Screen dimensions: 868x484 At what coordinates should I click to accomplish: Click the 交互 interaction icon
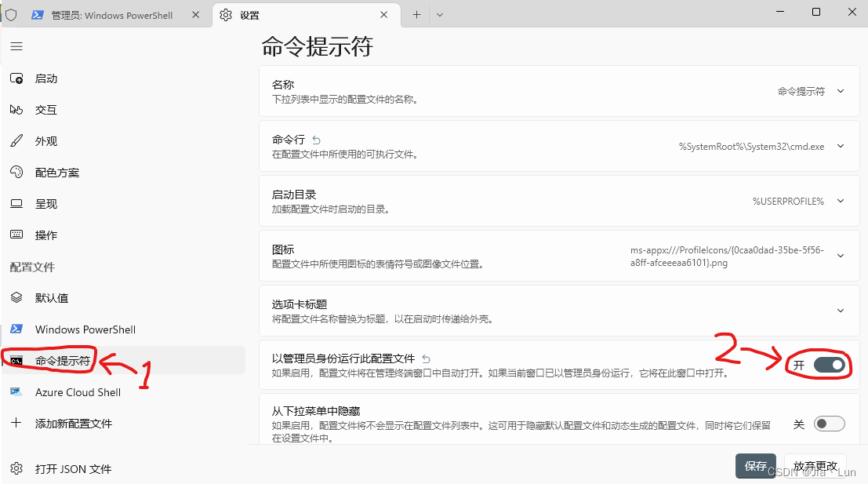tap(16, 110)
